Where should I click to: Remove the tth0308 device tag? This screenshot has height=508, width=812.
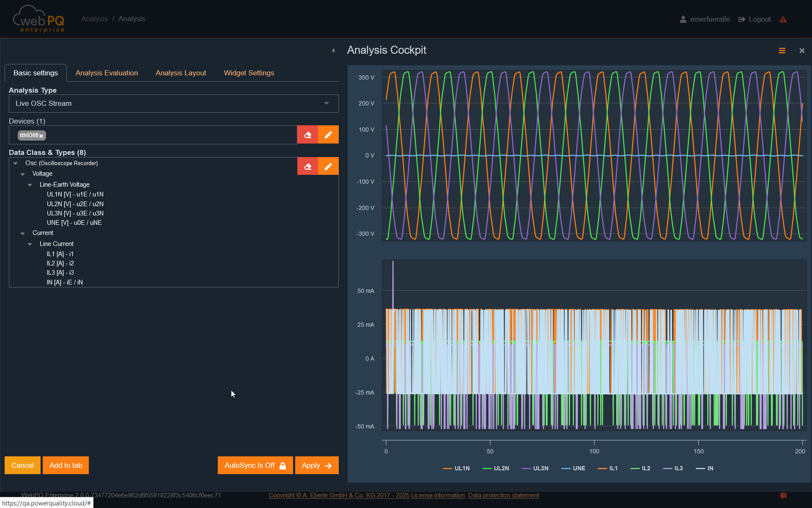coord(41,136)
